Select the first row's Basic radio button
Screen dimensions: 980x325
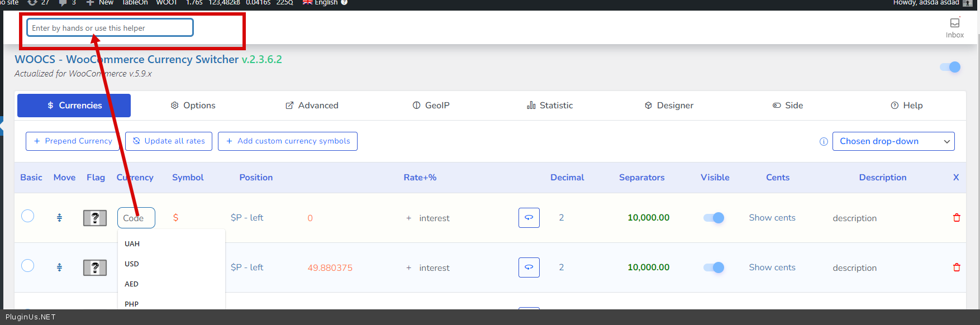[x=27, y=216]
